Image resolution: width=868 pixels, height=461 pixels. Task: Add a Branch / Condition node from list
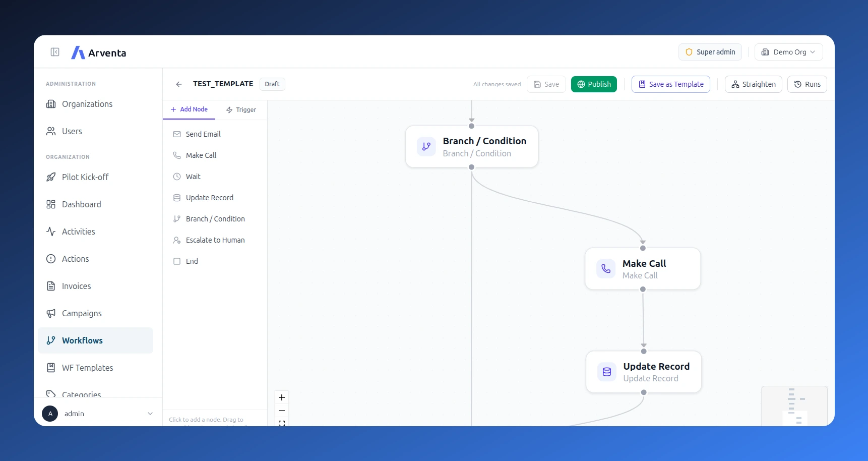pyautogui.click(x=215, y=219)
